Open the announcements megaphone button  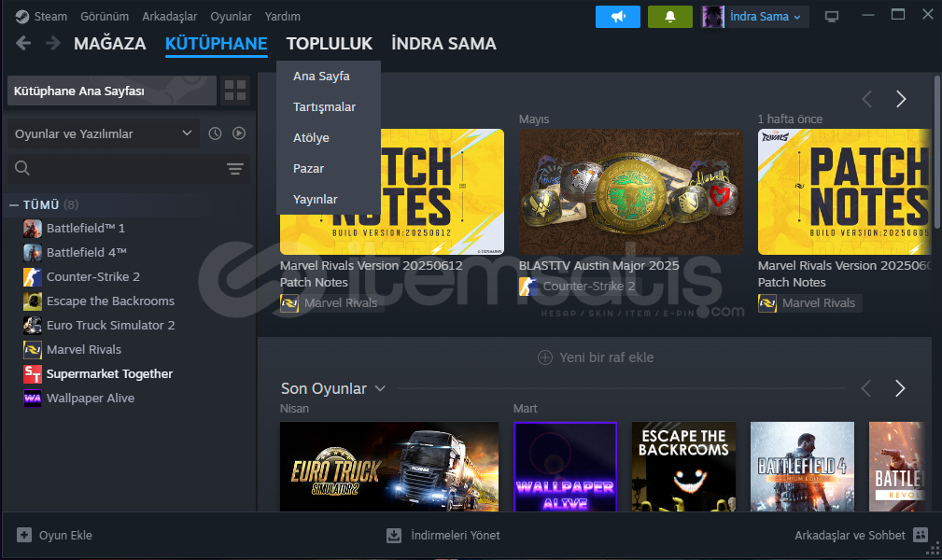pyautogui.click(x=618, y=17)
